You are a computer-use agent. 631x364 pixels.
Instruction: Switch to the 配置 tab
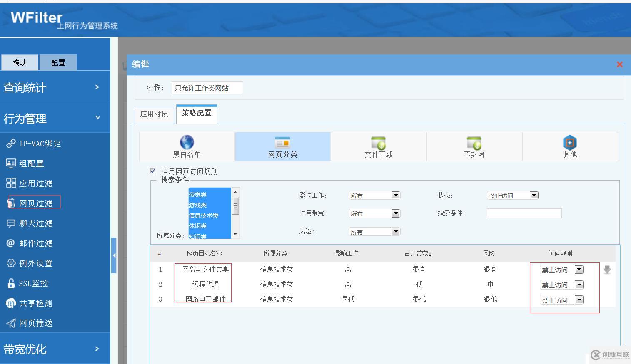[58, 62]
